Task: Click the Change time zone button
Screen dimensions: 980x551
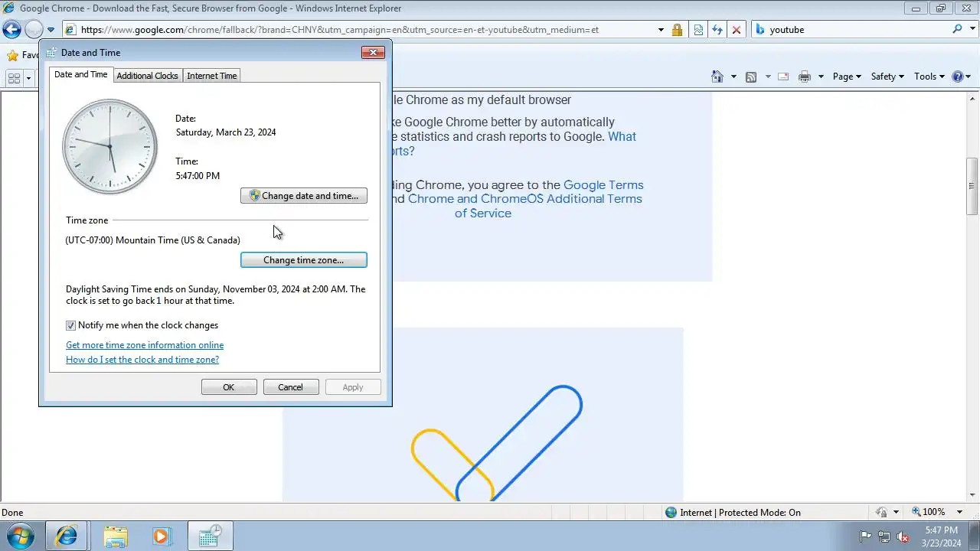Action: 304,260
